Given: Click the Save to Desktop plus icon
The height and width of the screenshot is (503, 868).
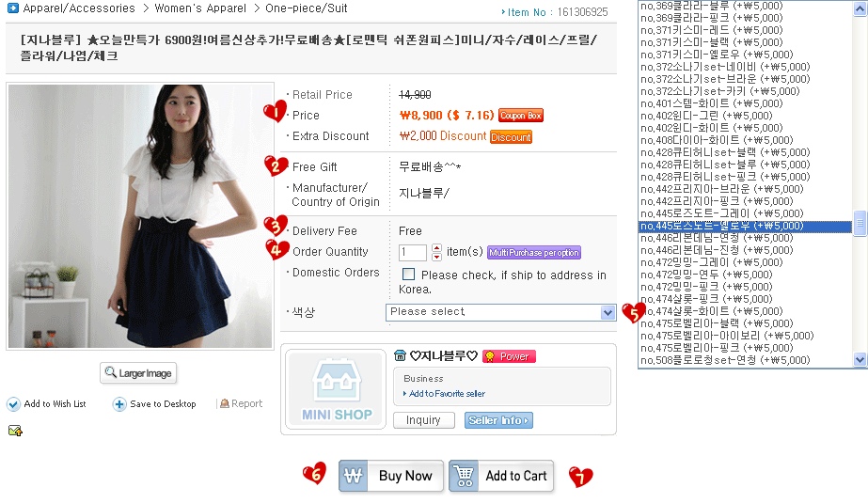Looking at the screenshot, I should click(119, 404).
